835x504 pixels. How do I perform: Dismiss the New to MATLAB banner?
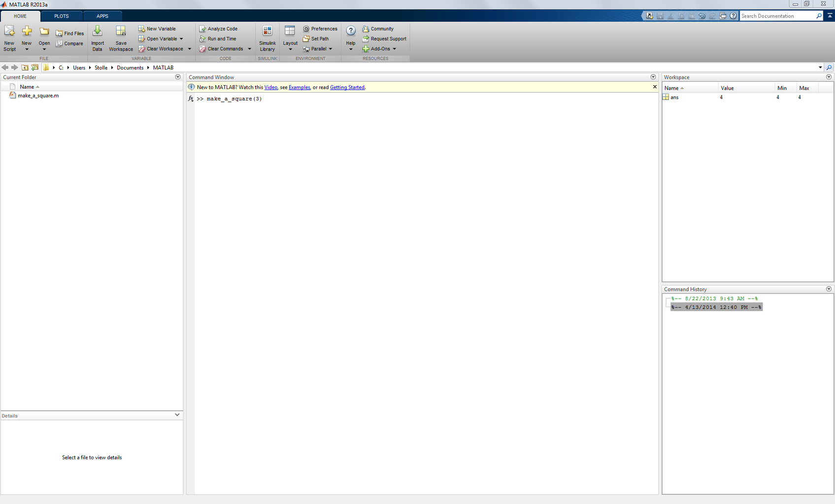pyautogui.click(x=655, y=87)
